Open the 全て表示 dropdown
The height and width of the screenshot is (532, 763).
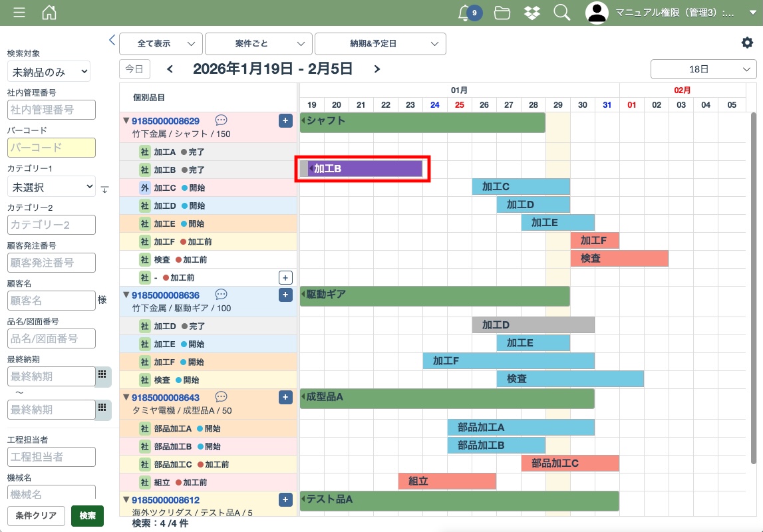[x=161, y=44]
